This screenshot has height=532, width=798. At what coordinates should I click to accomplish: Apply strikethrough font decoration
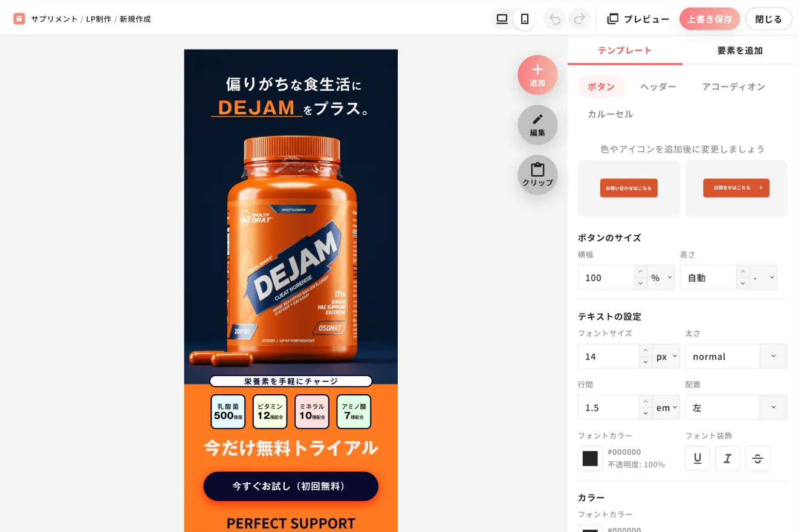(757, 459)
